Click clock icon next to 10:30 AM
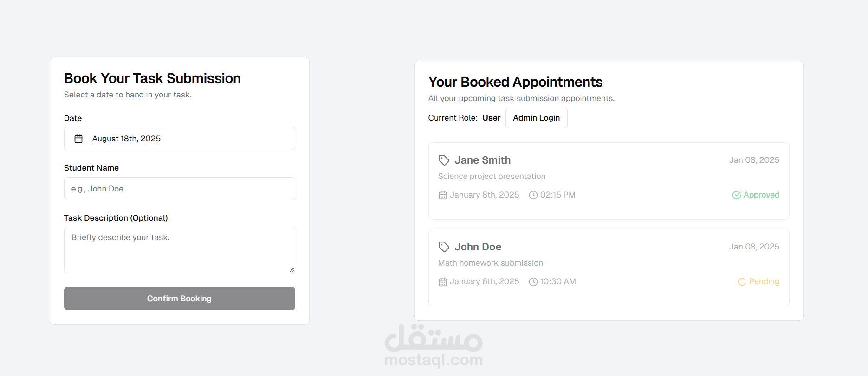Image resolution: width=868 pixels, height=376 pixels. 533,282
